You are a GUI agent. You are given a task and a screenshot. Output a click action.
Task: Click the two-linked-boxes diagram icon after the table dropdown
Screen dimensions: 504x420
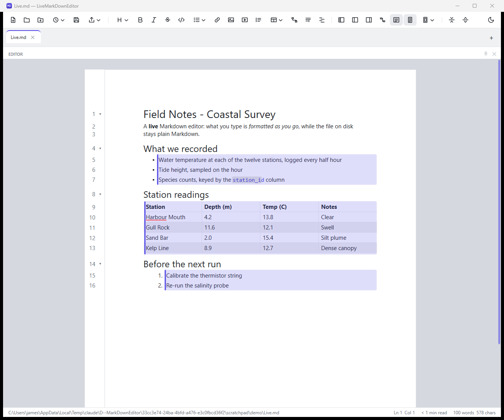point(294,20)
